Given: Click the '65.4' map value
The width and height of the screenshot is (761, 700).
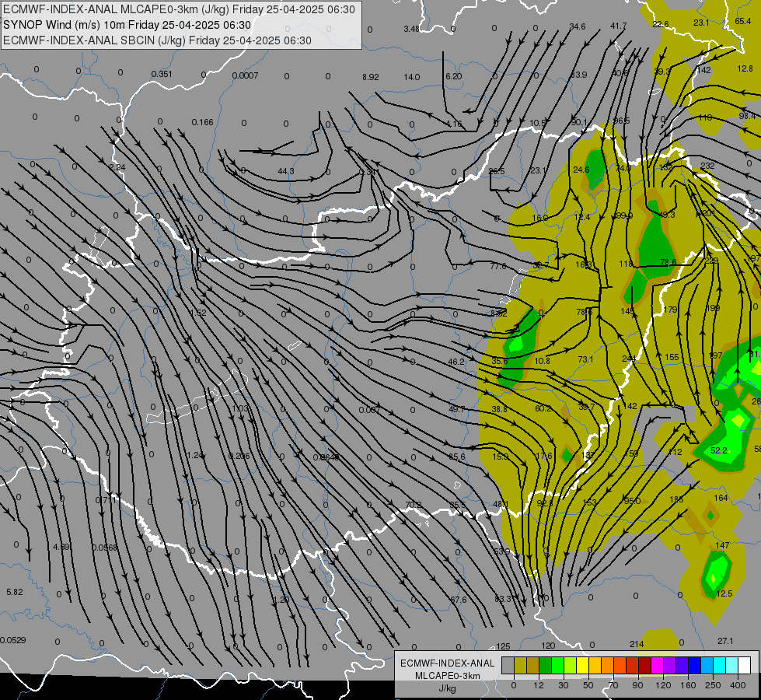Looking at the screenshot, I should pyautogui.click(x=743, y=21).
